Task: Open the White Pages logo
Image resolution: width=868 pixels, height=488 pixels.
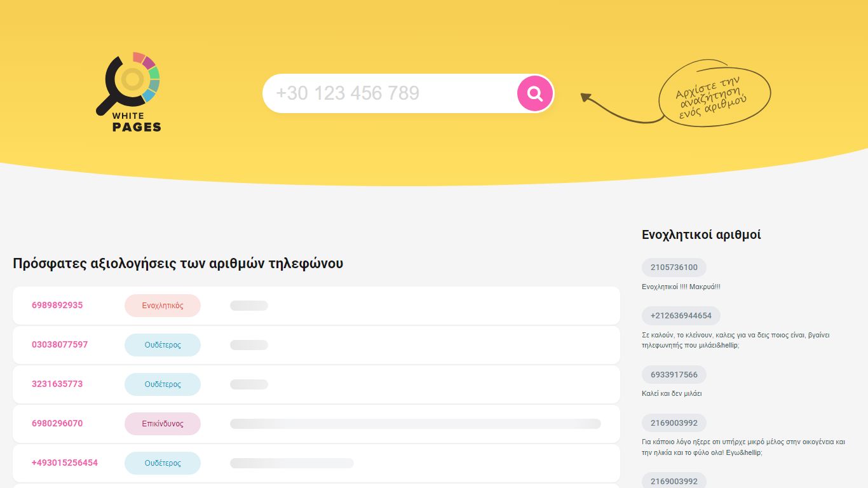Action: point(128,92)
